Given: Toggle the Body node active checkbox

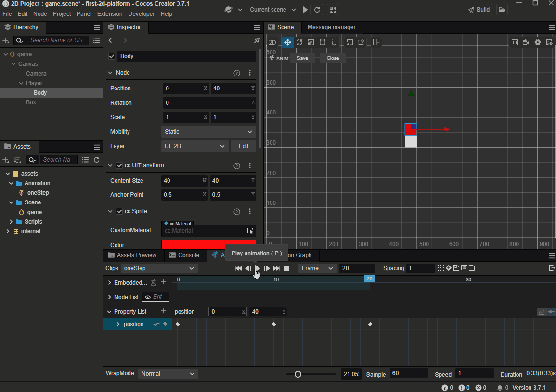Looking at the screenshot, I should pos(112,56).
